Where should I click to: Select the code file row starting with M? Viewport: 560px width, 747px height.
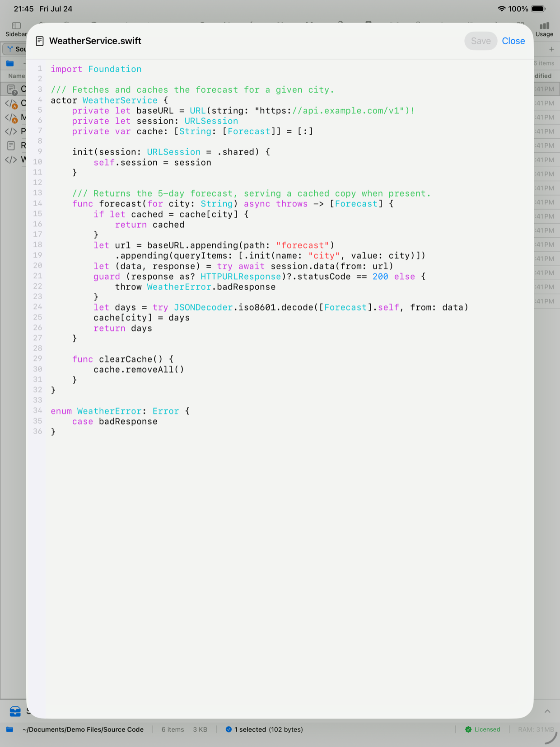[x=14, y=117]
